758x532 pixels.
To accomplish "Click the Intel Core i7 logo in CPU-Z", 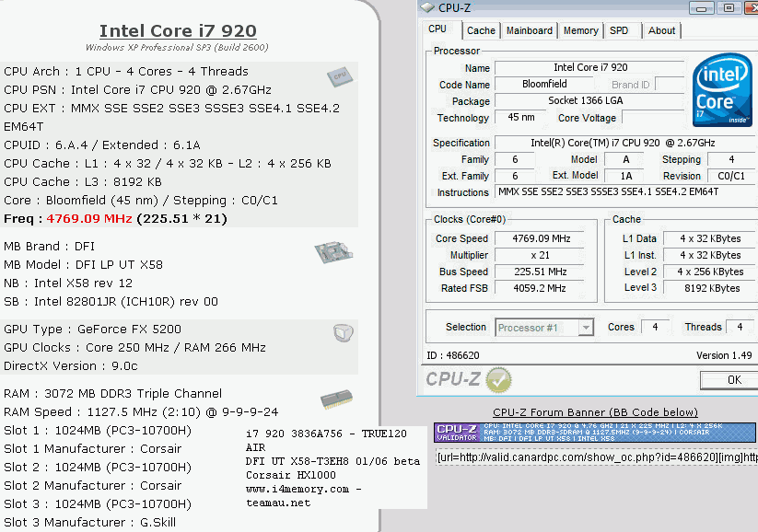I will (722, 90).
